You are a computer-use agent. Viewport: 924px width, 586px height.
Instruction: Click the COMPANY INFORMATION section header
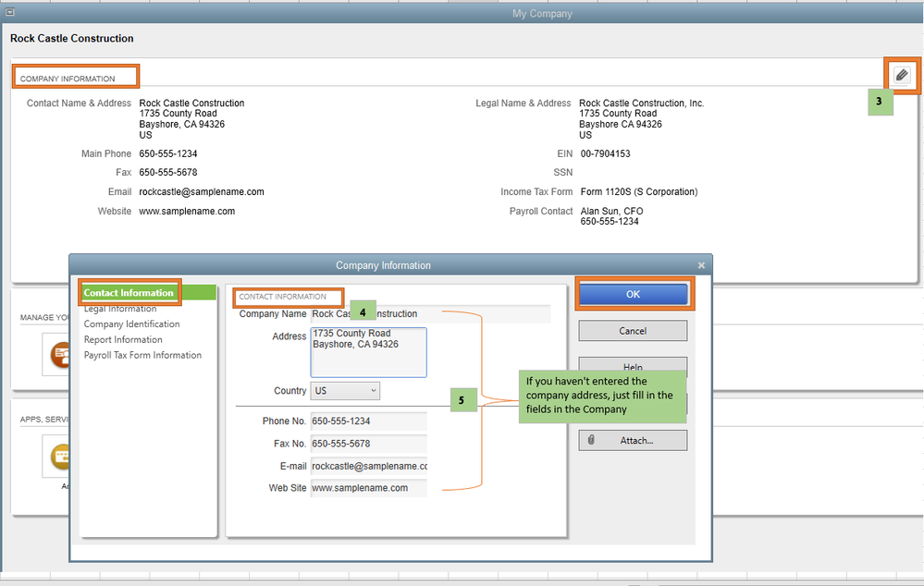point(68,79)
